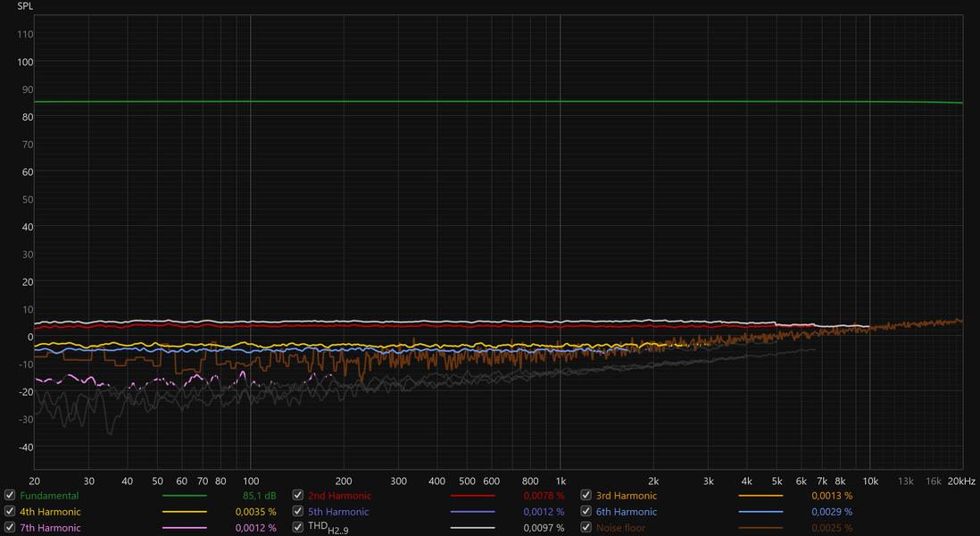Click the 200 frequency axis label

point(344,481)
